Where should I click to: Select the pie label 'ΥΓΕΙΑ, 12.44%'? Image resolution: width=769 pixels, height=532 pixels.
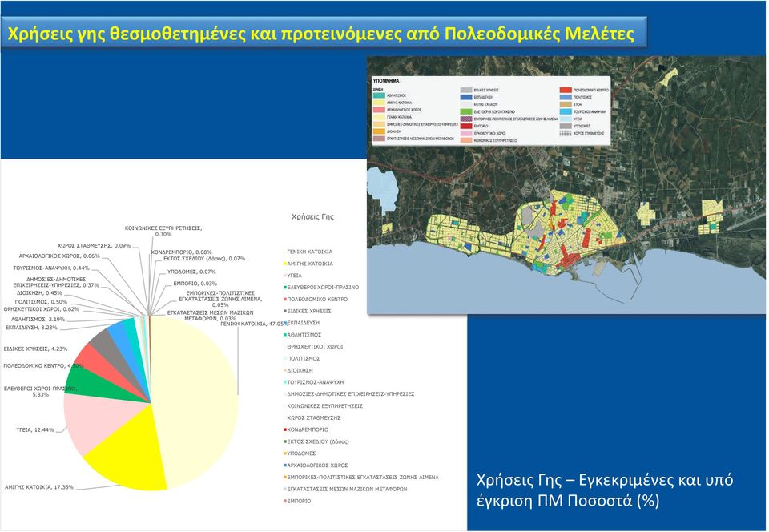pos(34,430)
